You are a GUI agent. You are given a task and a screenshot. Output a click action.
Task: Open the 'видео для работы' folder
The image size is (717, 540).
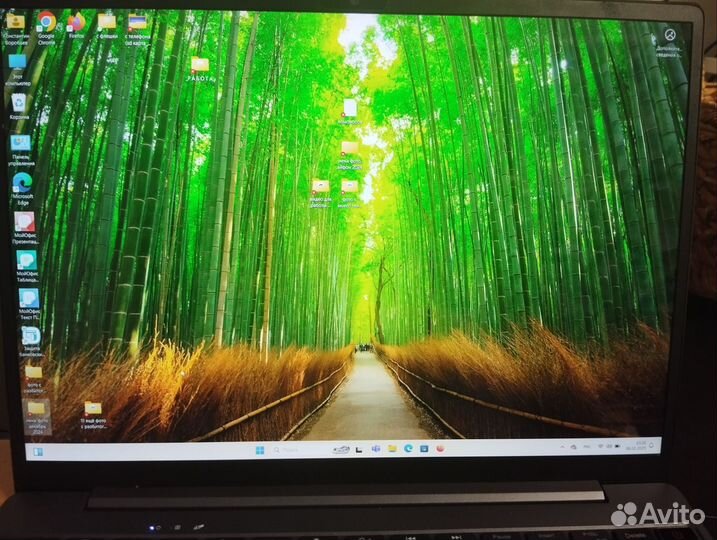click(320, 193)
